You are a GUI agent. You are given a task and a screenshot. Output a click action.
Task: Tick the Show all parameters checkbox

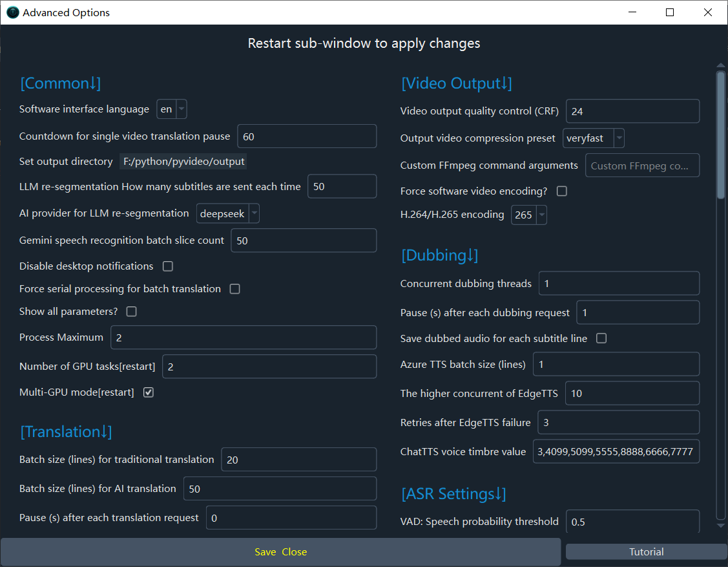click(x=132, y=312)
